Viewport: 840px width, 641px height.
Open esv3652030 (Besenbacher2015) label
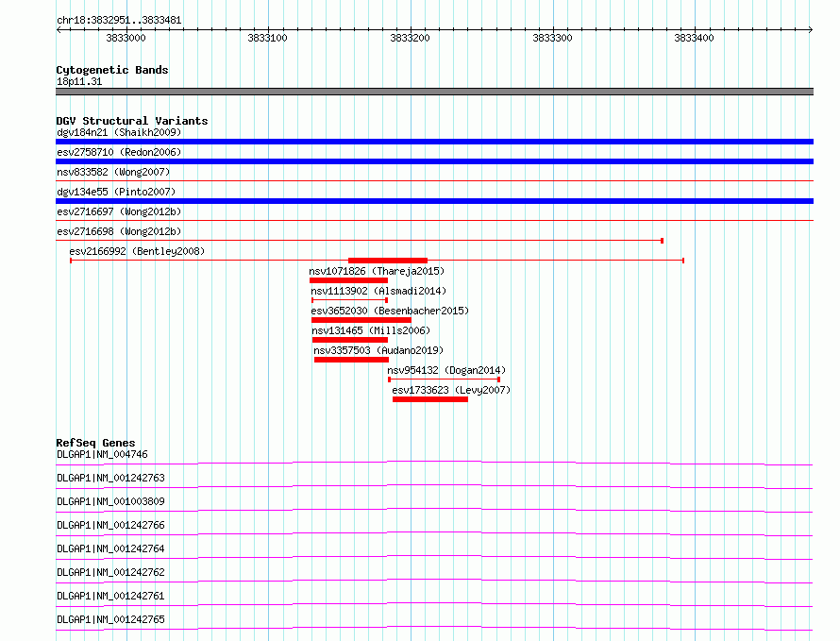click(390, 311)
